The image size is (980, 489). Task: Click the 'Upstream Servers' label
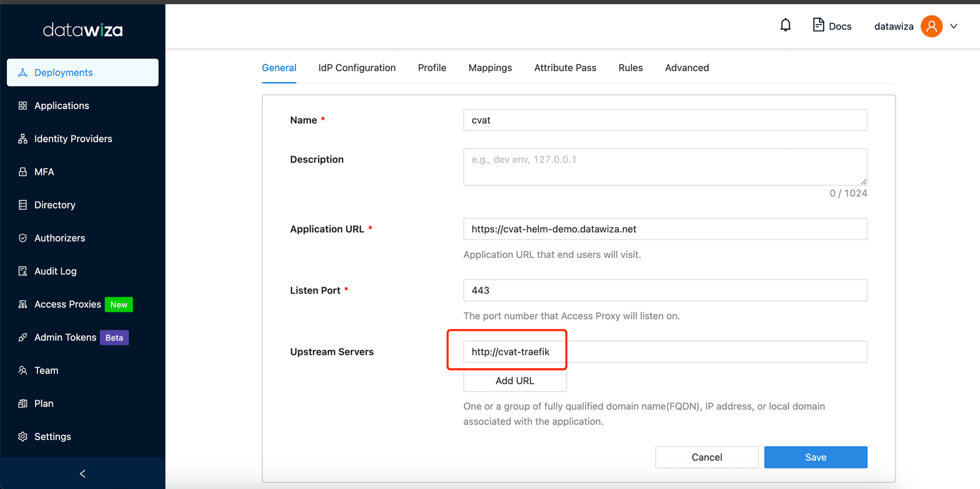coord(332,352)
